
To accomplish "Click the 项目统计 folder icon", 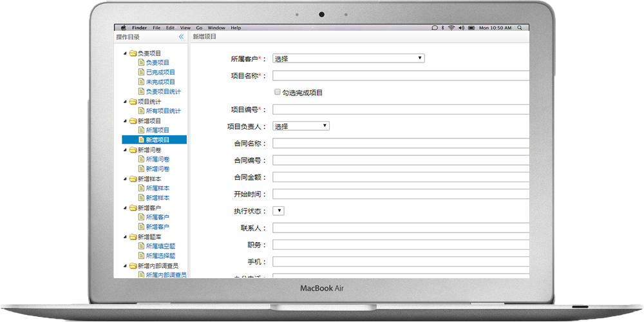I will click(133, 102).
